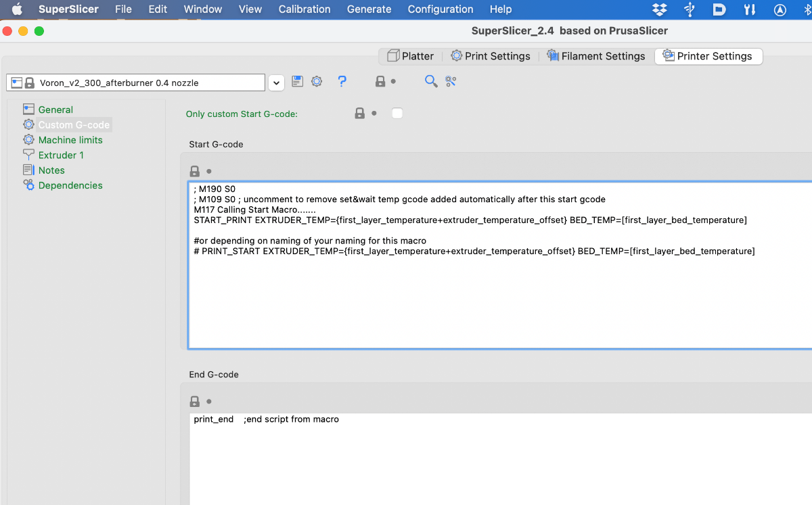
Task: Select Dependencies in settings tree
Action: pyautogui.click(x=70, y=185)
